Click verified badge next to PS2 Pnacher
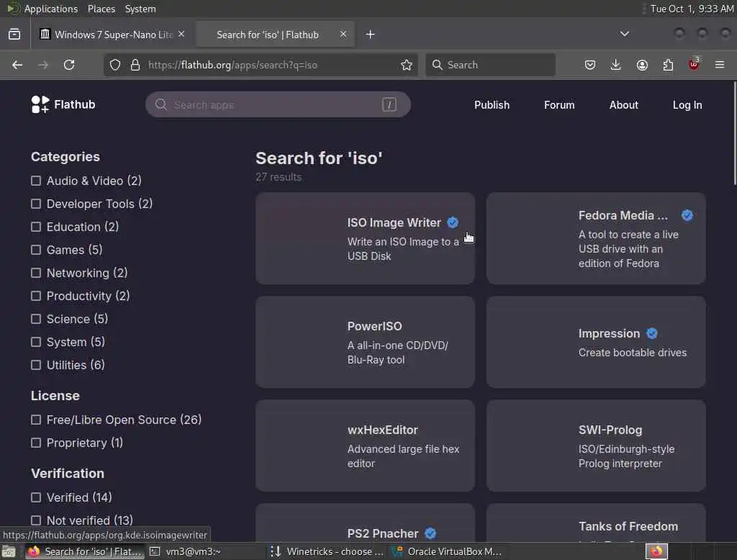The height and width of the screenshot is (560, 737). [430, 533]
